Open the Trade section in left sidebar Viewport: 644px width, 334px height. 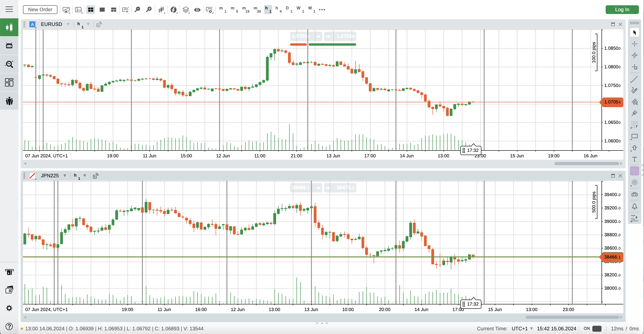tap(9, 27)
